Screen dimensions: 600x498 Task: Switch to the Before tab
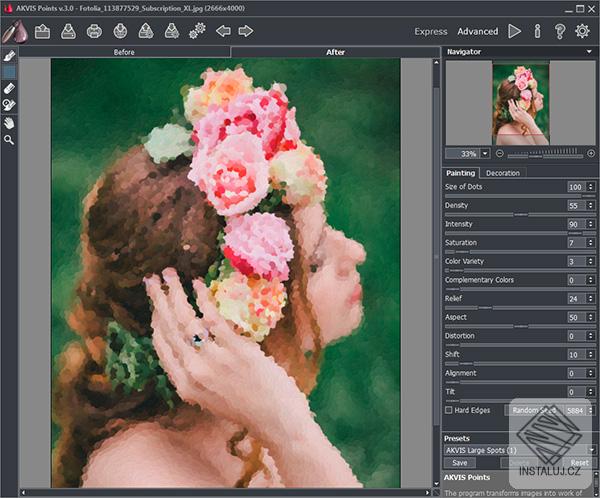tap(124, 51)
